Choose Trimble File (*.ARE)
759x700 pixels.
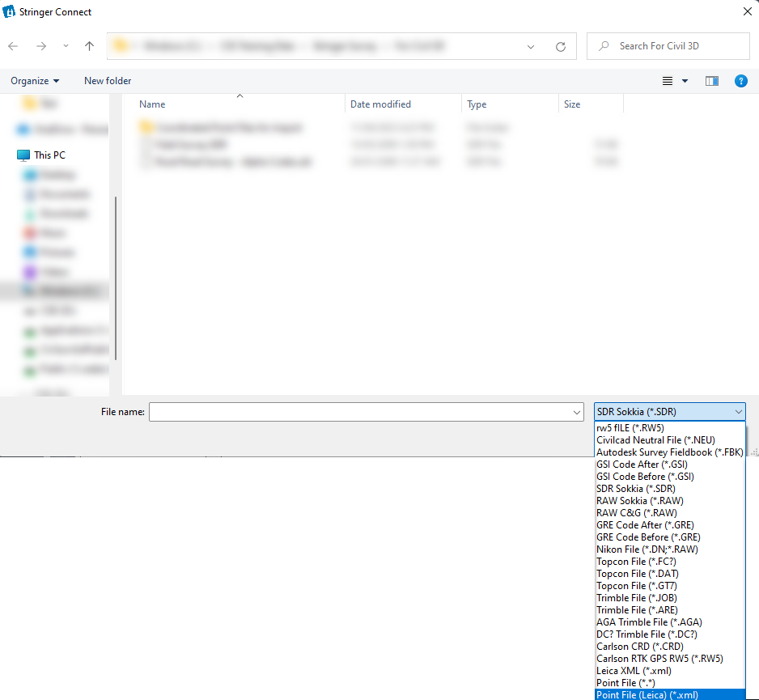click(x=670, y=610)
